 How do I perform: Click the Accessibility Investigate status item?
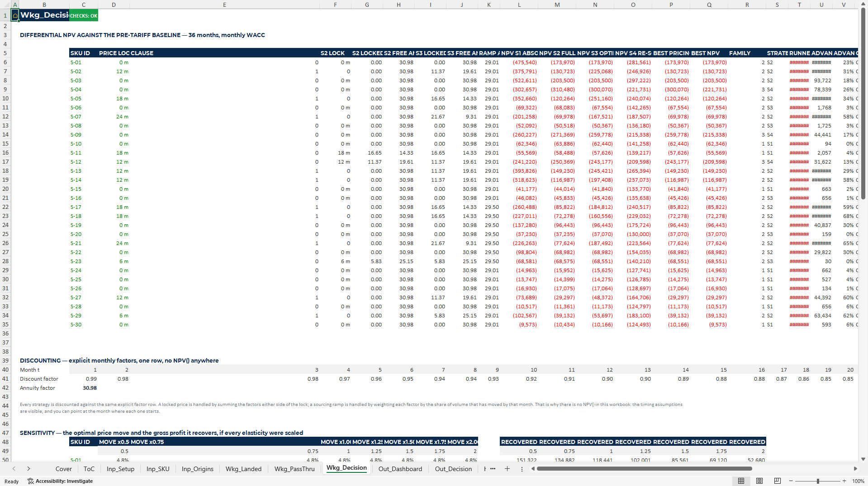click(60, 481)
